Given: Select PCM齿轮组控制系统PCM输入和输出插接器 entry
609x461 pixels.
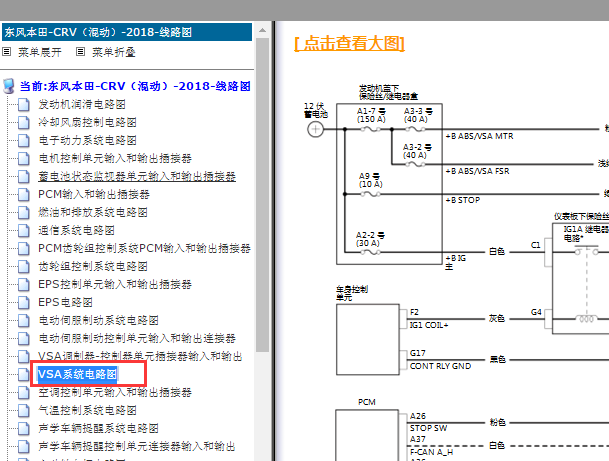Looking at the screenshot, I should click(144, 248).
